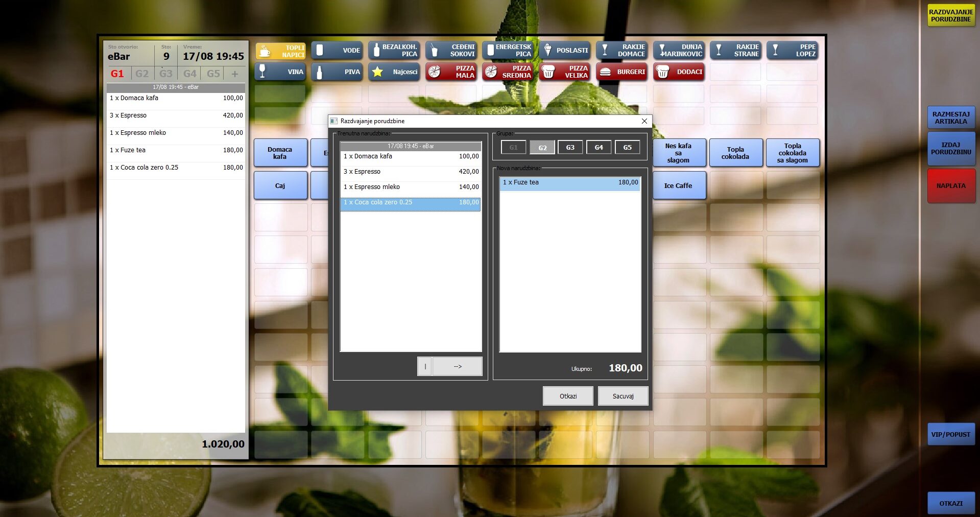Save the split order with Sacuvaj

tap(623, 396)
